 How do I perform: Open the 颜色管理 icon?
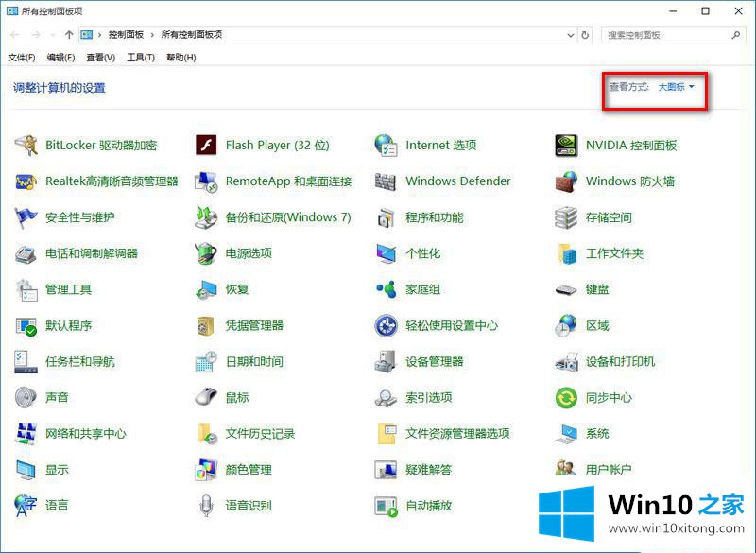(206, 470)
